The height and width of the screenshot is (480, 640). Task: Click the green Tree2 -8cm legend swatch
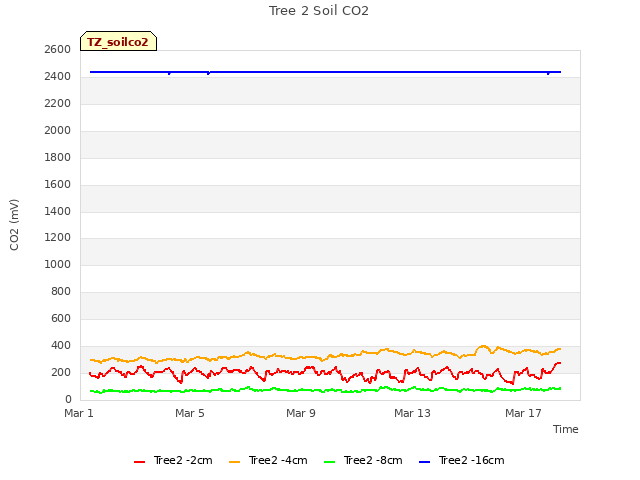tap(329, 462)
